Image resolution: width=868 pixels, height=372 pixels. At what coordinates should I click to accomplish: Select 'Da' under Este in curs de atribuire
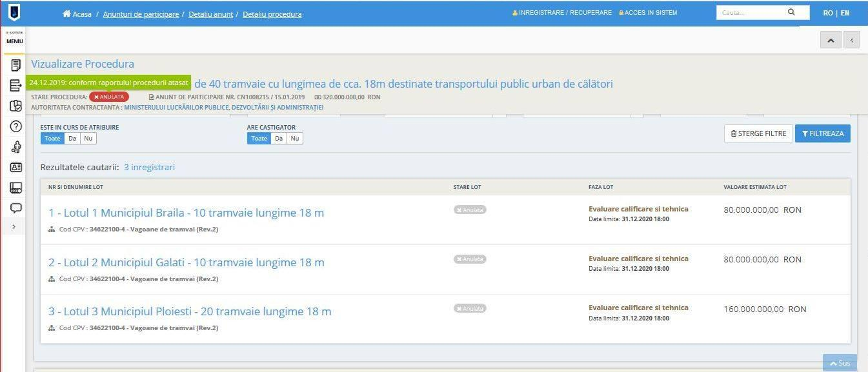(72, 139)
